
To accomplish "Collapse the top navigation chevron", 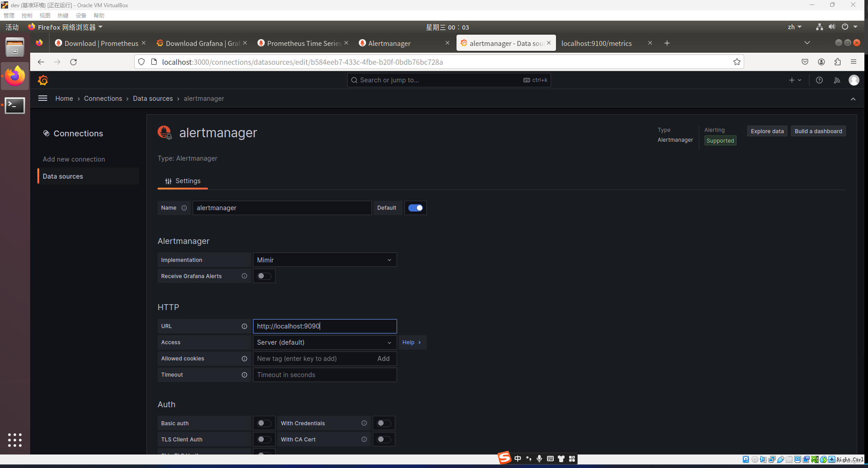I will pos(853,99).
